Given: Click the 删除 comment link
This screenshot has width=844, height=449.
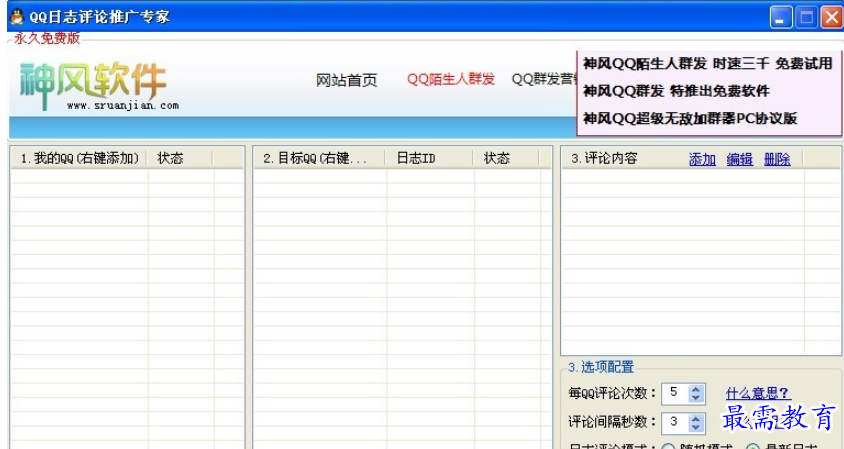Looking at the screenshot, I should [x=777, y=159].
